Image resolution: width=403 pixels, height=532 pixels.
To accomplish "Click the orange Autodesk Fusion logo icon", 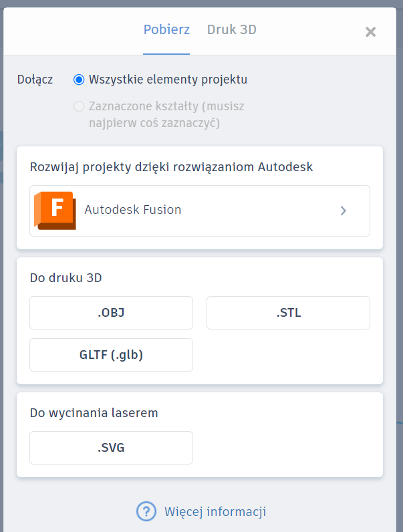I will tap(55, 211).
